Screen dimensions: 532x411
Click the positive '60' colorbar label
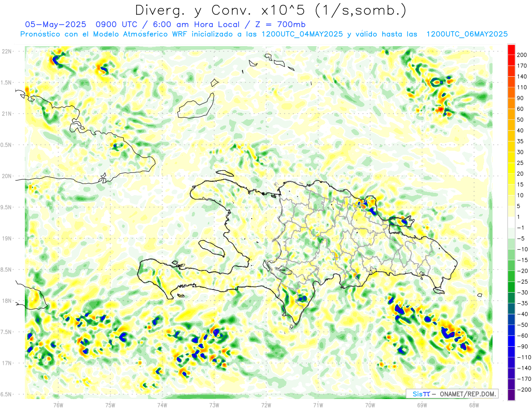tap(521, 109)
